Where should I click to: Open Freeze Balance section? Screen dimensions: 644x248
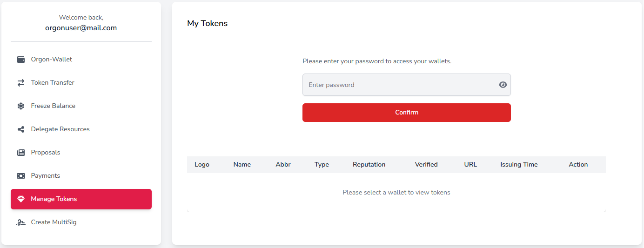pos(53,106)
